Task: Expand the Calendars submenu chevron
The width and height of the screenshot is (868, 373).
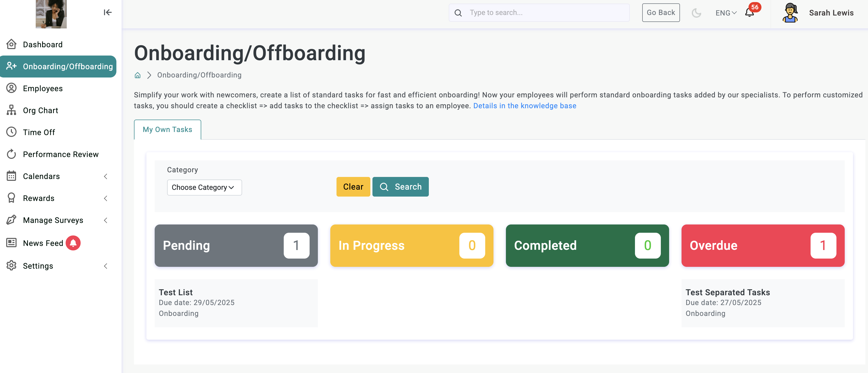Action: click(x=106, y=176)
